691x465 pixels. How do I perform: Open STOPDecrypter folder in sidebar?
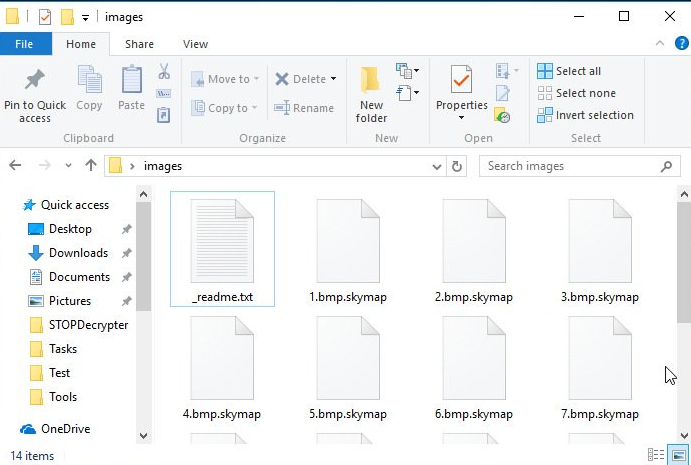[88, 325]
